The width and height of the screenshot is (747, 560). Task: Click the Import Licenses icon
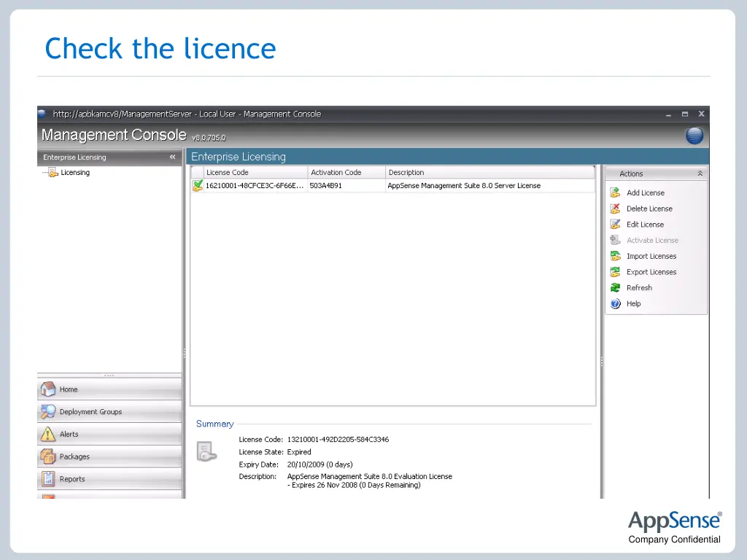click(x=616, y=256)
